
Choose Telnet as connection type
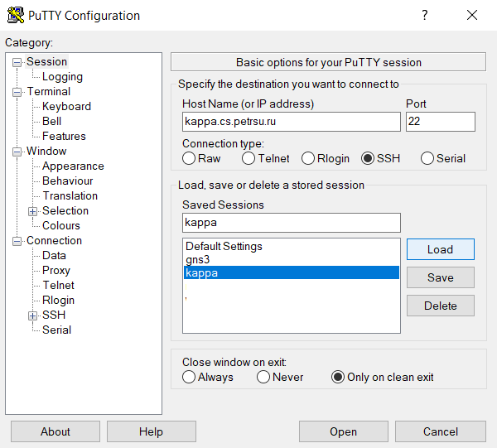coord(248,158)
